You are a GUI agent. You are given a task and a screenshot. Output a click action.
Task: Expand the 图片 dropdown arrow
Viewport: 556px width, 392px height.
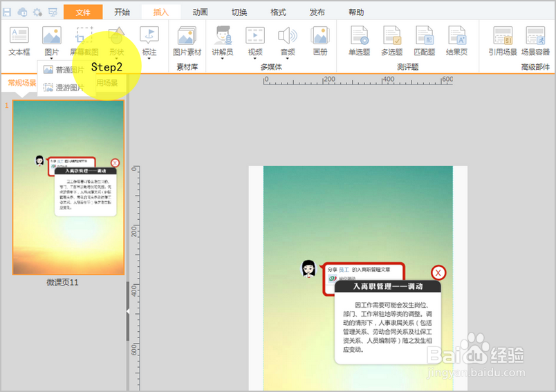tap(51, 59)
